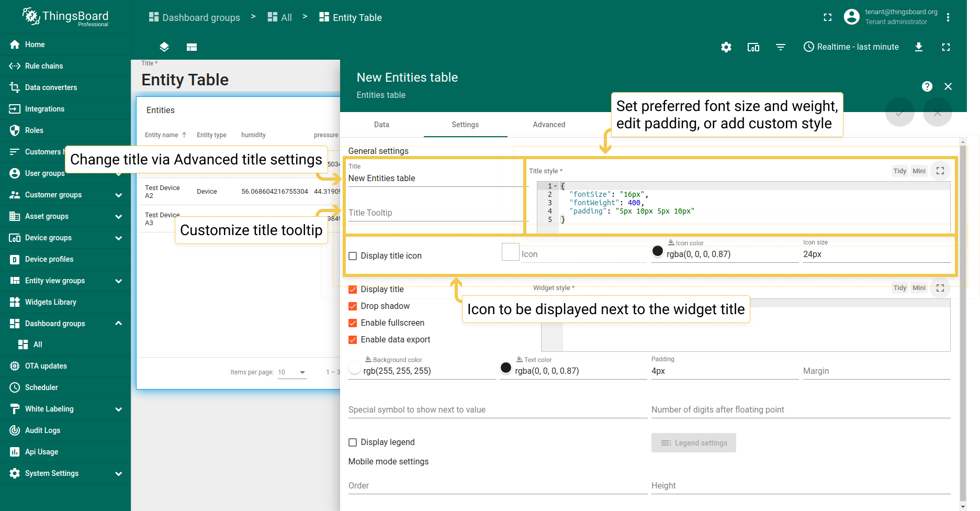The height and width of the screenshot is (511, 980).
Task: Open Rule chains from the sidebar
Action: pyautogui.click(x=65, y=66)
